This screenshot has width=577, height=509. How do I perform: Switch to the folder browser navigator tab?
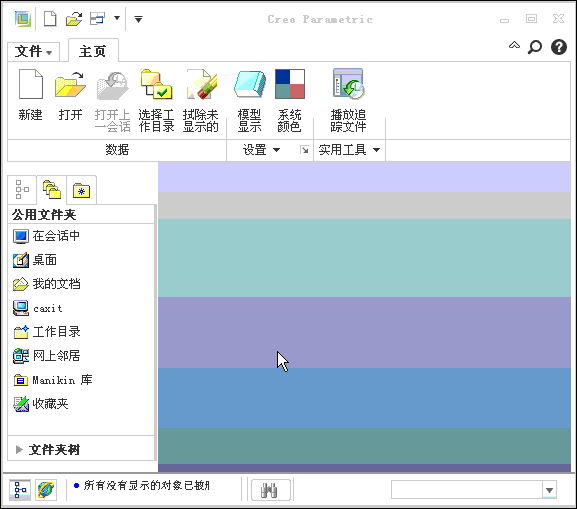coord(52,190)
